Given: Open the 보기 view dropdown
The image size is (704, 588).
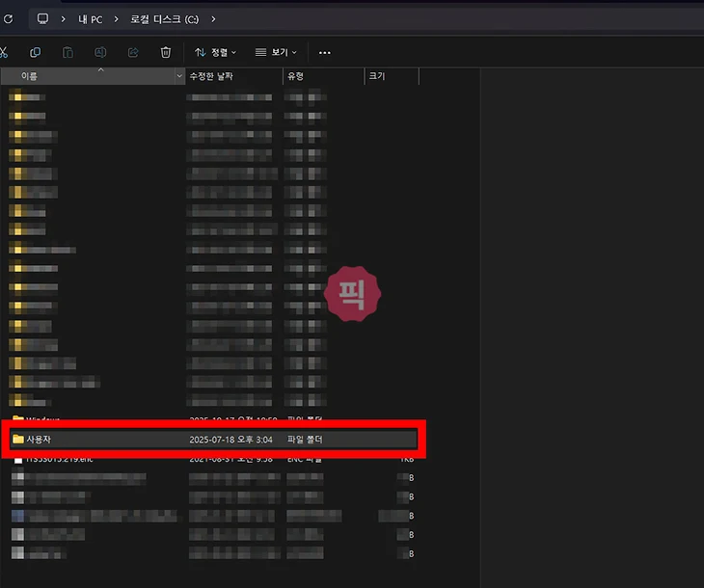Looking at the screenshot, I should tap(276, 52).
